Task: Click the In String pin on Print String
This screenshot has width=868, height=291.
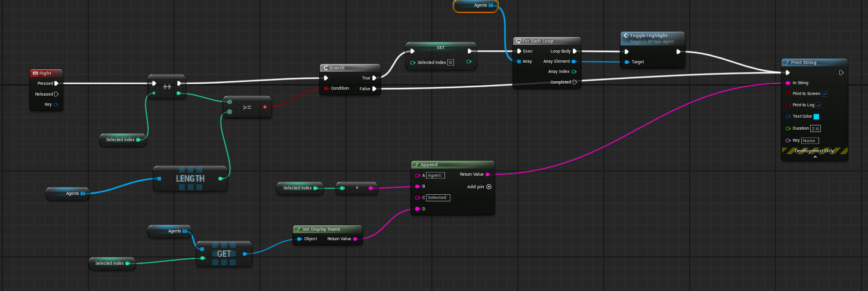Action: point(787,83)
